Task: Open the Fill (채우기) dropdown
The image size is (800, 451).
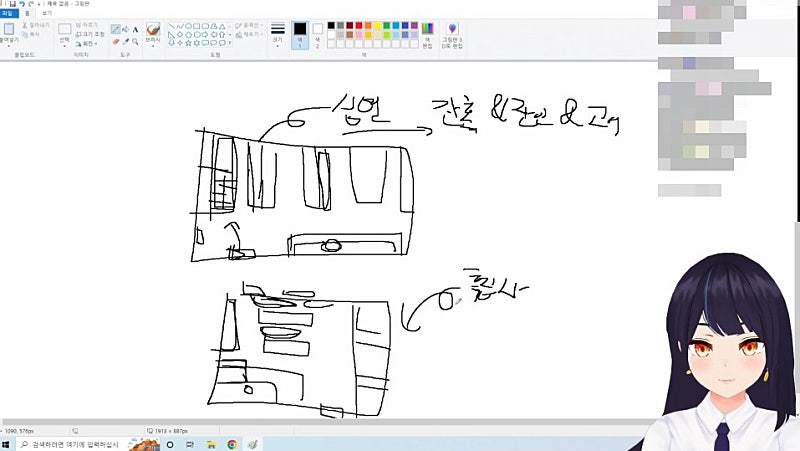Action: tap(249, 35)
